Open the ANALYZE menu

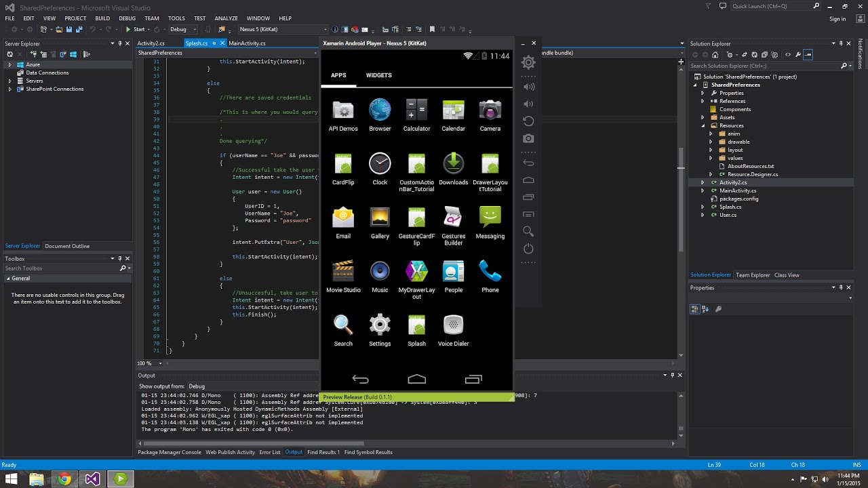[x=226, y=18]
